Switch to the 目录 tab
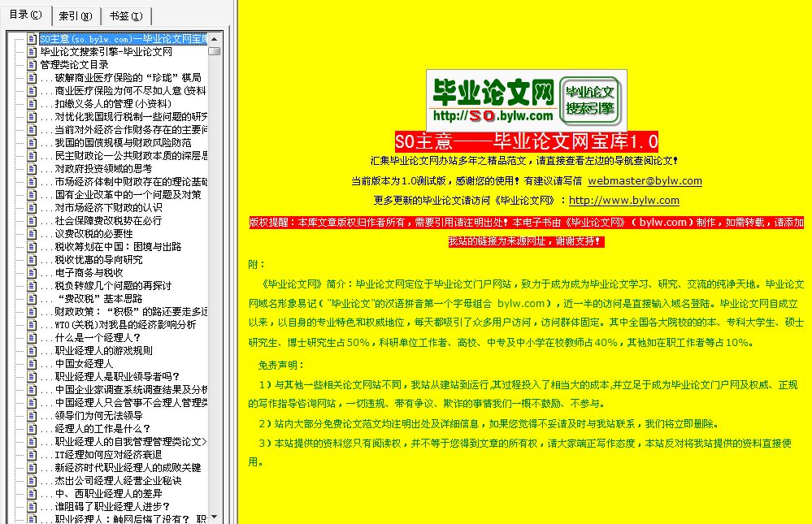812x524 pixels. 25,15
